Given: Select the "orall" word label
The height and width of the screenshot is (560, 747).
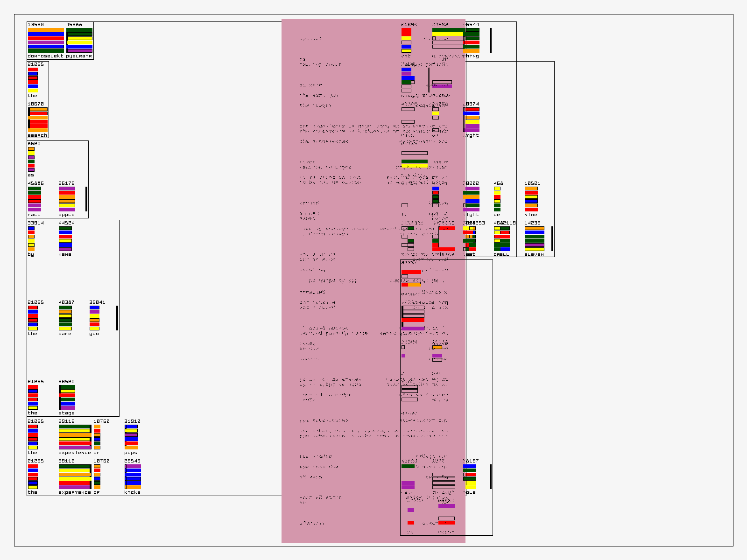Looking at the screenshot, I should [501, 254].
